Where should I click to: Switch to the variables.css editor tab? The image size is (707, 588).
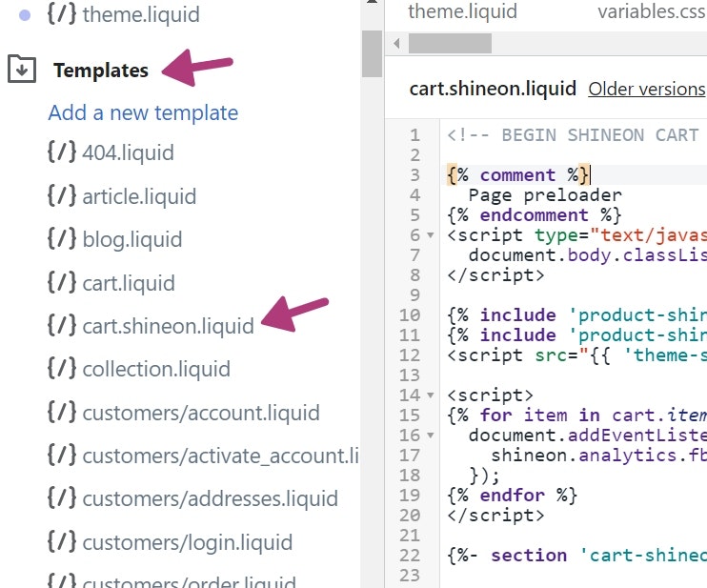point(652,11)
